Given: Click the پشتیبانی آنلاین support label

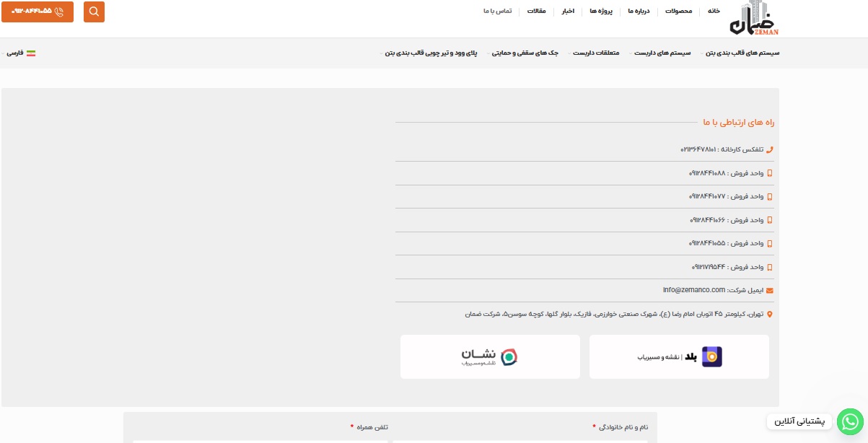Looking at the screenshot, I should 799,421.
